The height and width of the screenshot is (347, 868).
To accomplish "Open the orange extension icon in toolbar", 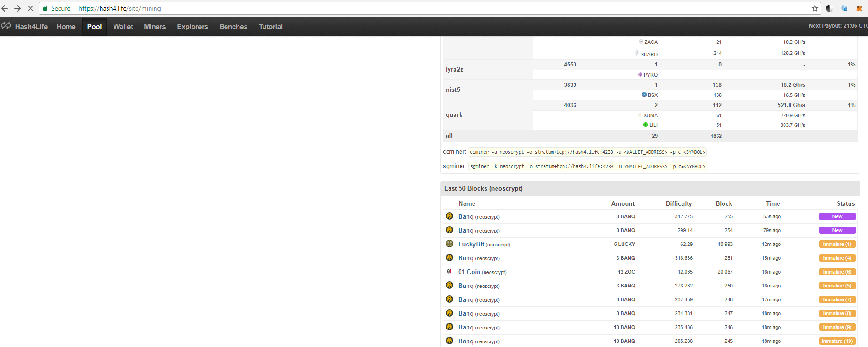I will coord(859,8).
